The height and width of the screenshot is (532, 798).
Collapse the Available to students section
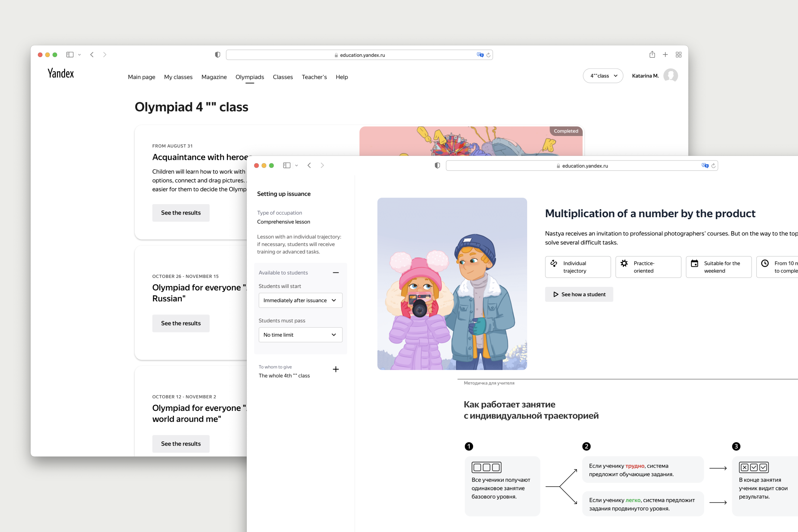coord(336,273)
